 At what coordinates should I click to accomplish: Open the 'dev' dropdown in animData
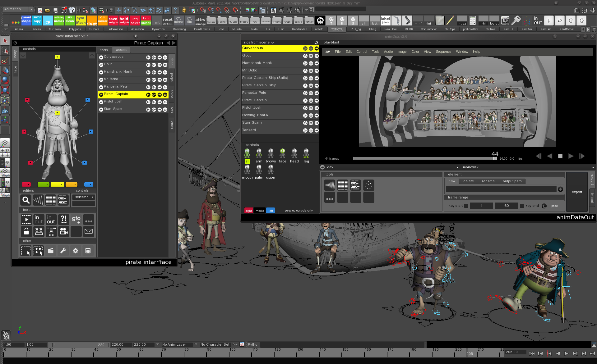(392, 167)
